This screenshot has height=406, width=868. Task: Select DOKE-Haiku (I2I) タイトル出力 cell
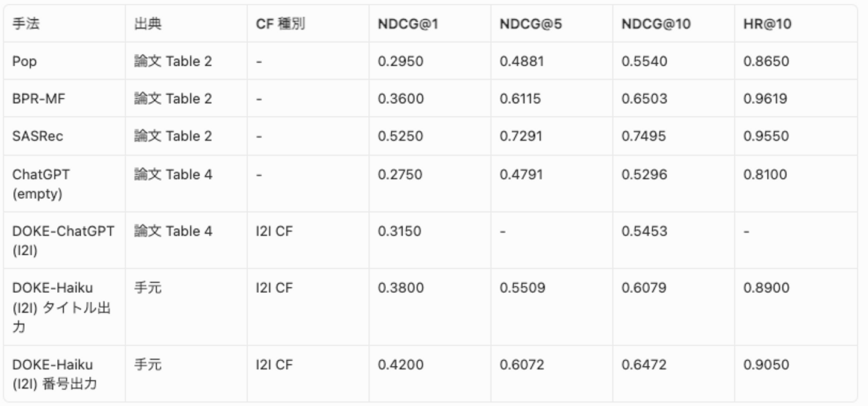click(61, 307)
